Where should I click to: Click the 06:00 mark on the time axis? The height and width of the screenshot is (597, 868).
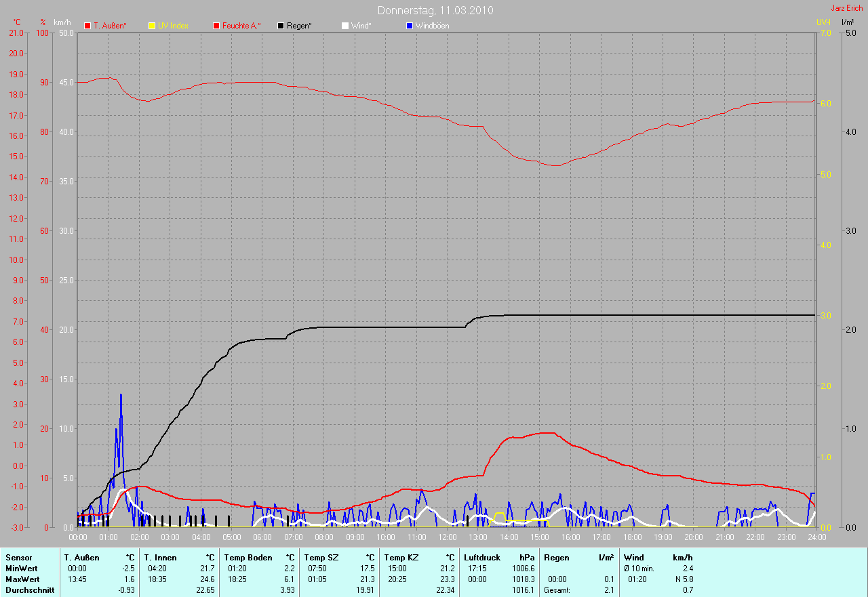pyautogui.click(x=262, y=537)
